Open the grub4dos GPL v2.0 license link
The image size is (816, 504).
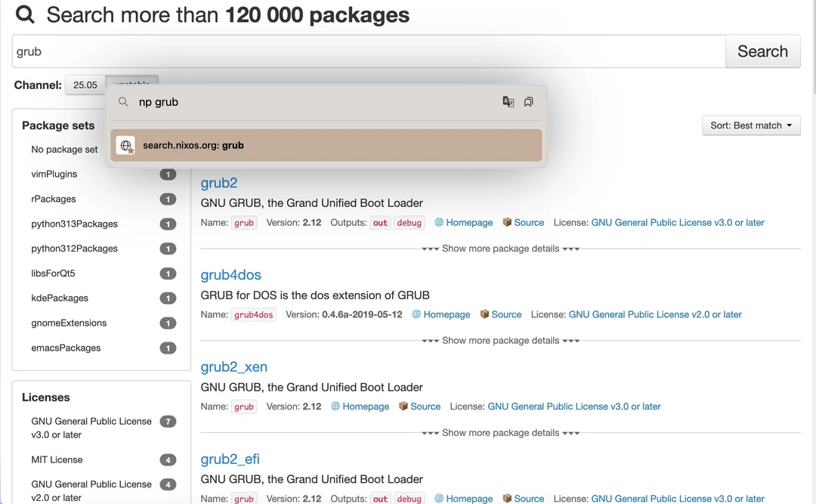[x=654, y=314]
